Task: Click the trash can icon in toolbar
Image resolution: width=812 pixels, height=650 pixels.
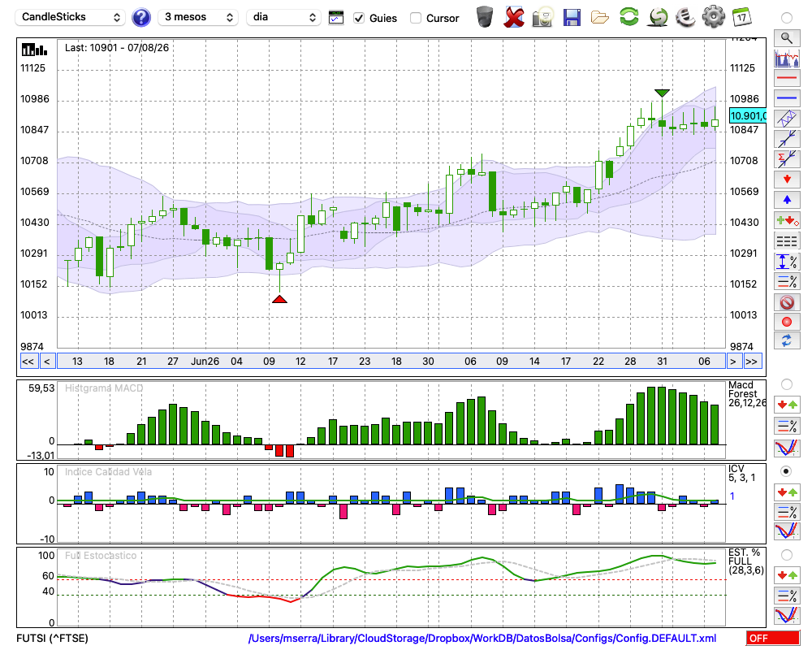Action: click(x=485, y=17)
